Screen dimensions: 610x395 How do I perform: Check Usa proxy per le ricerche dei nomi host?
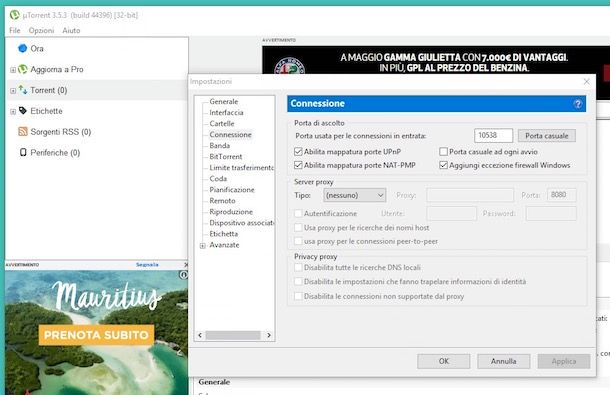[x=298, y=227]
